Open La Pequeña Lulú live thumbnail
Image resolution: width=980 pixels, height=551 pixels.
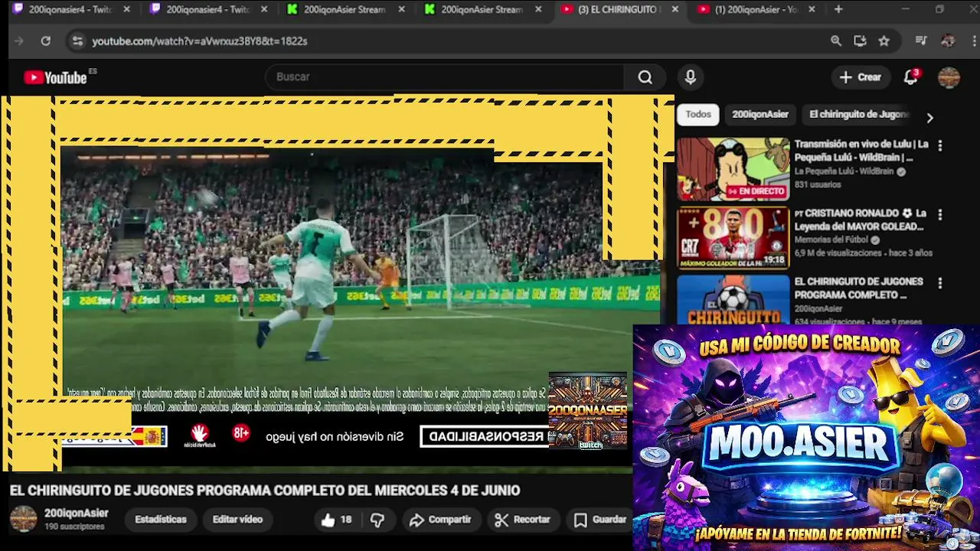[x=733, y=169]
